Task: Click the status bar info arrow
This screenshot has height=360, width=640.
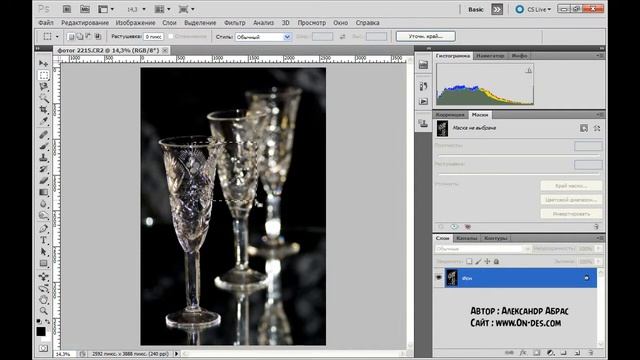Action: [x=176, y=354]
